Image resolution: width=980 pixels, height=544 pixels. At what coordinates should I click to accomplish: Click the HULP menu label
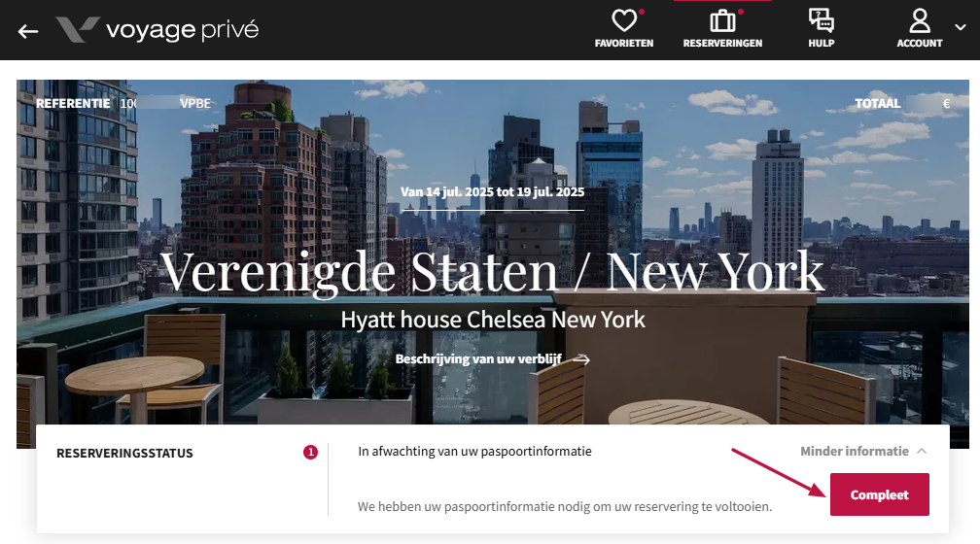pyautogui.click(x=822, y=43)
